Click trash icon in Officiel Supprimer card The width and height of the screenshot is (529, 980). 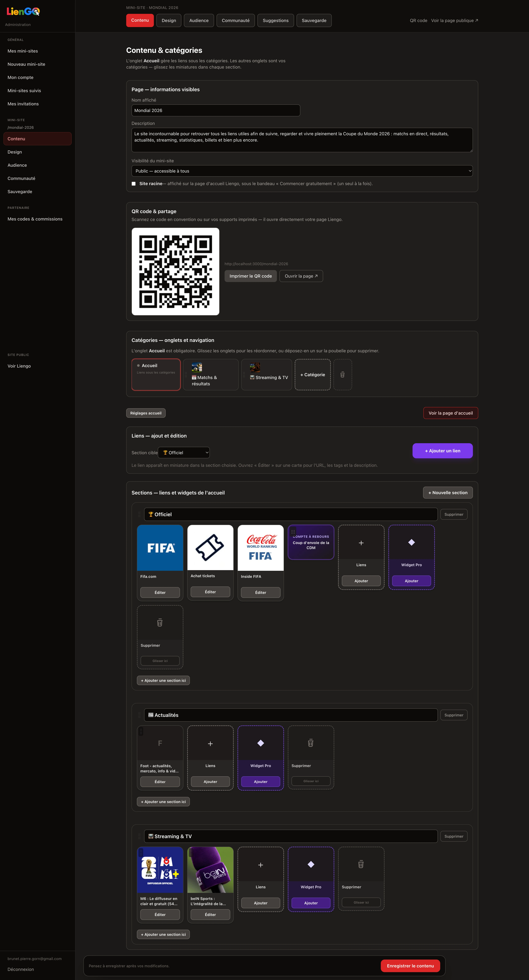[160, 623]
